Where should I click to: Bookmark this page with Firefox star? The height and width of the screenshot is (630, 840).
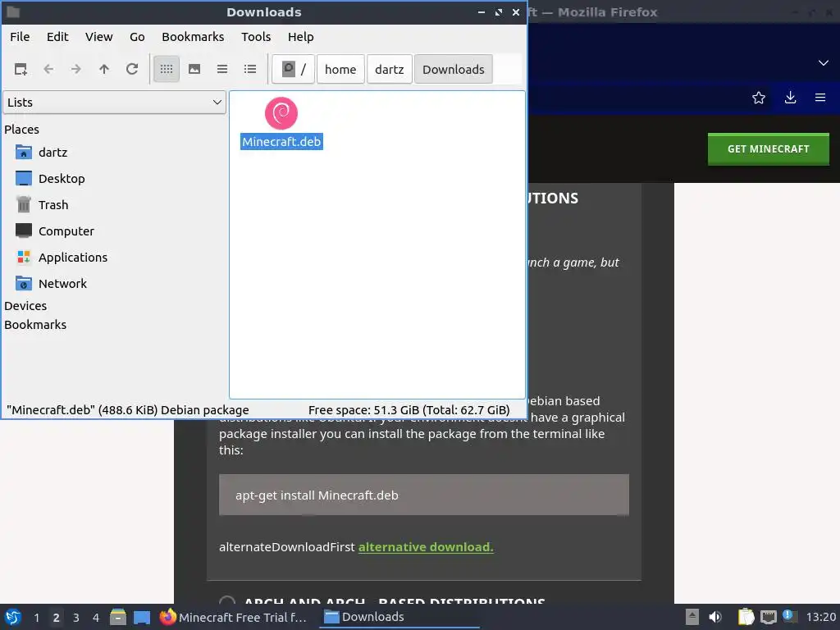tap(759, 98)
